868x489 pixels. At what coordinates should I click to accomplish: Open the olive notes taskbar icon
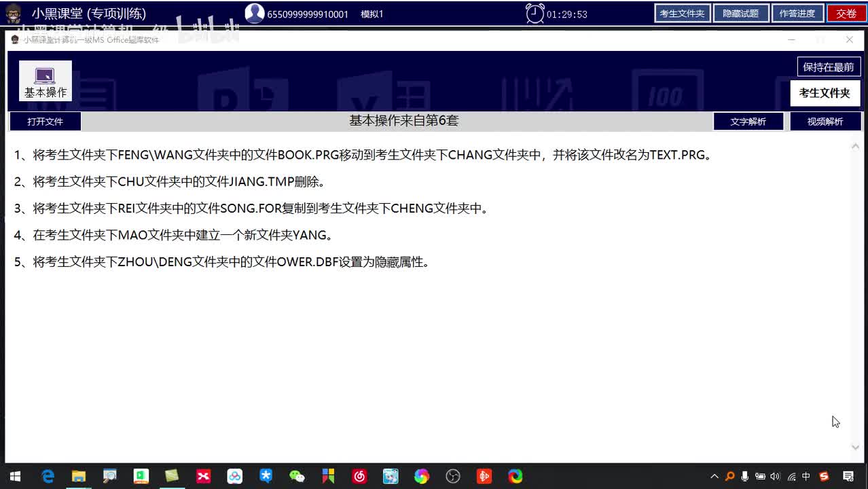coord(172,476)
